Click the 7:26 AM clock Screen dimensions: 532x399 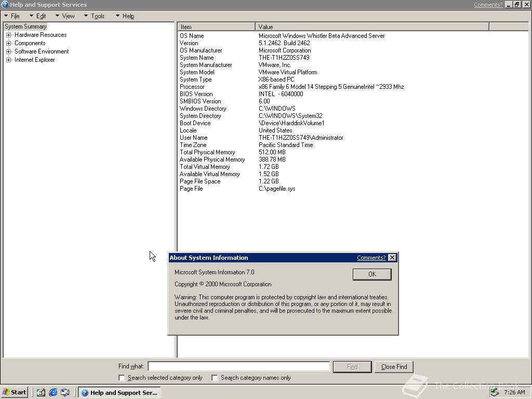coord(514,392)
